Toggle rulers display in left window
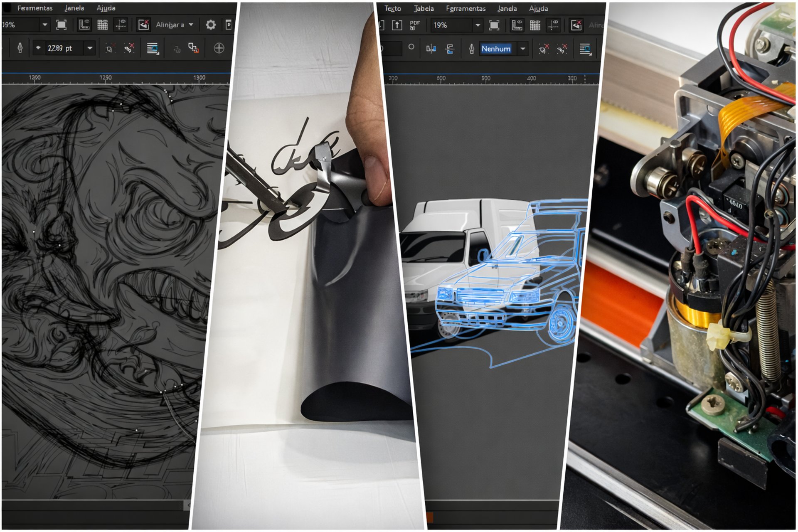 [x=84, y=25]
